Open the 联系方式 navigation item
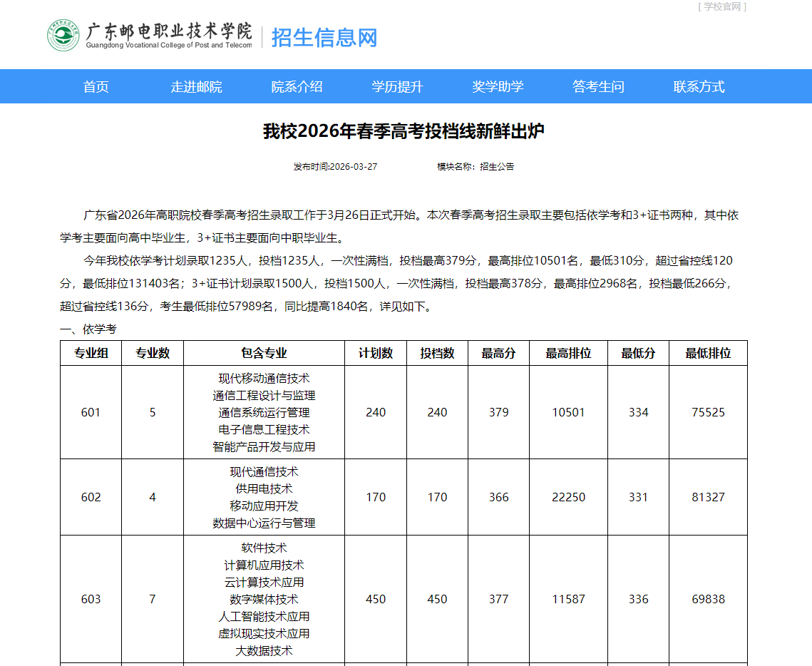 point(698,86)
